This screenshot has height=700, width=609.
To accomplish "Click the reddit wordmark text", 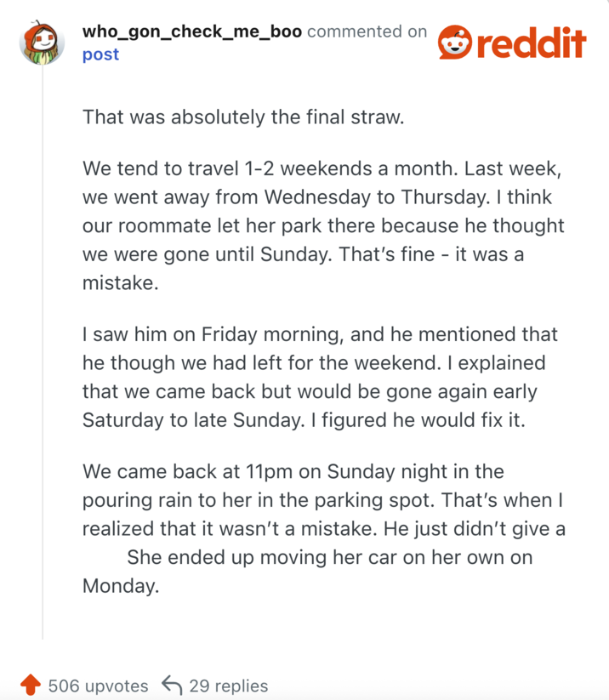I will click(531, 43).
